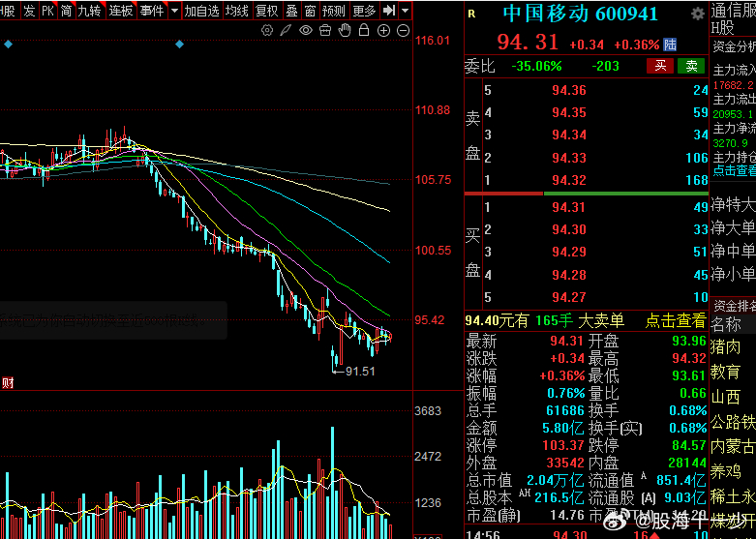Open the 通信 sector tab

click(734, 11)
